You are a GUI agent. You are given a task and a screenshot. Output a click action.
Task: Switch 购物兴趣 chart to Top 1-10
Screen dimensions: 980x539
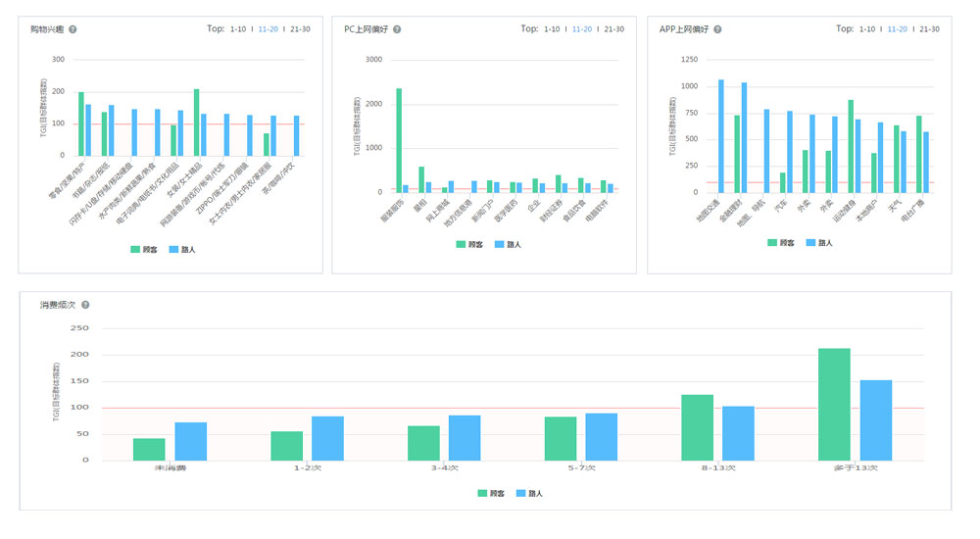click(x=238, y=29)
